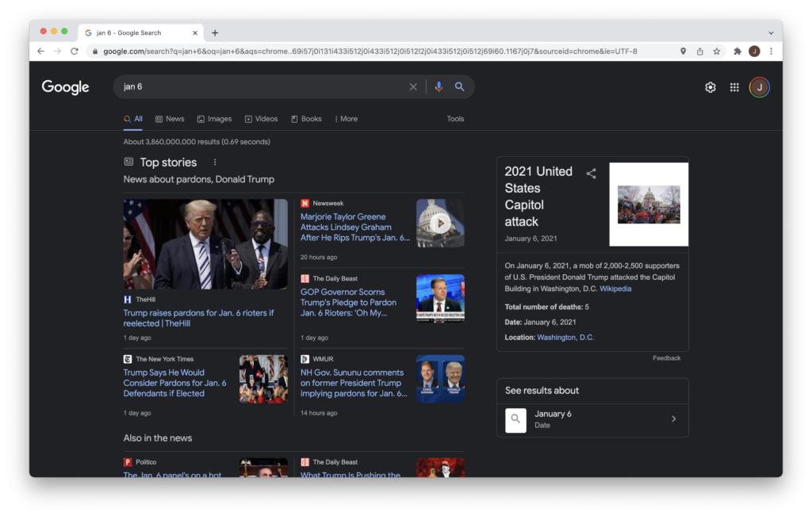Image resolution: width=812 pixels, height=516 pixels.
Task: Open Daily Beast governor thumbnail image
Action: click(x=440, y=299)
